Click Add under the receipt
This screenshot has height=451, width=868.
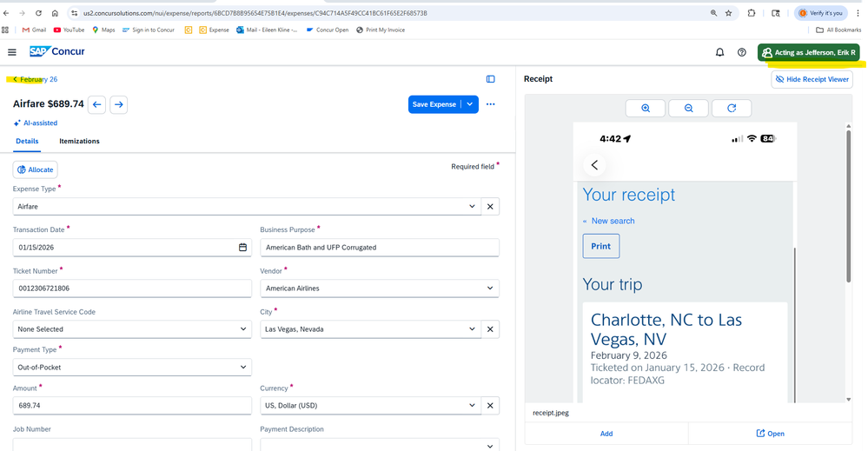pyautogui.click(x=606, y=434)
